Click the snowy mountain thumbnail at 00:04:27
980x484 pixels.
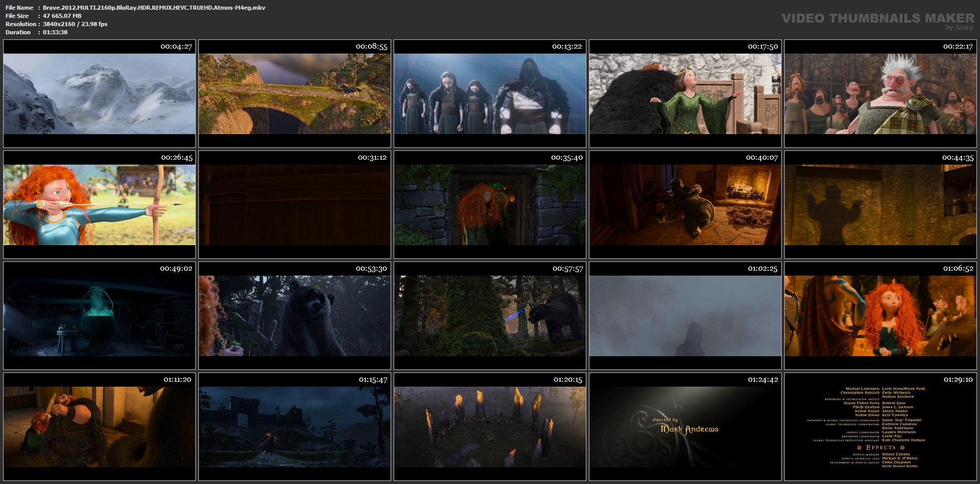click(x=99, y=94)
